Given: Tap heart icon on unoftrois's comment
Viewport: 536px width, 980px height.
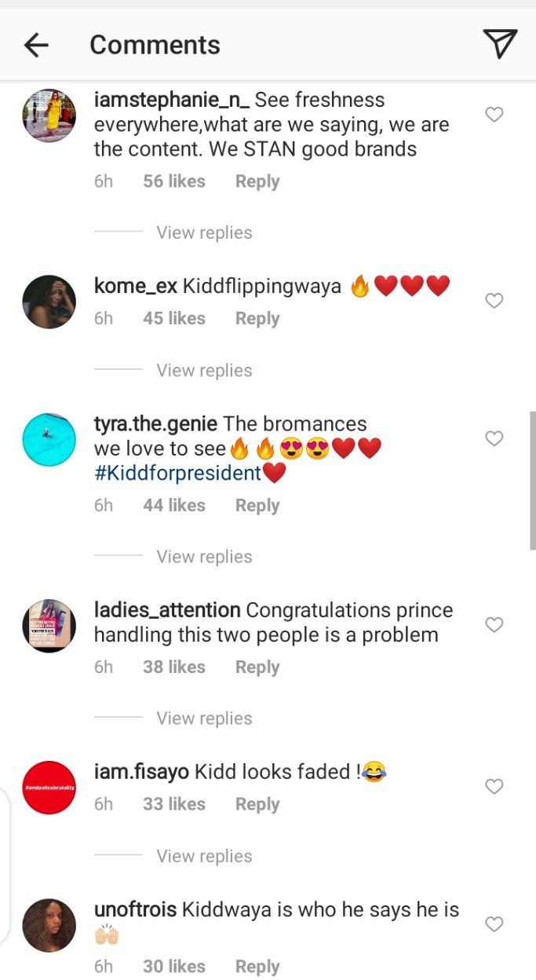Looking at the screenshot, I should 494,924.
